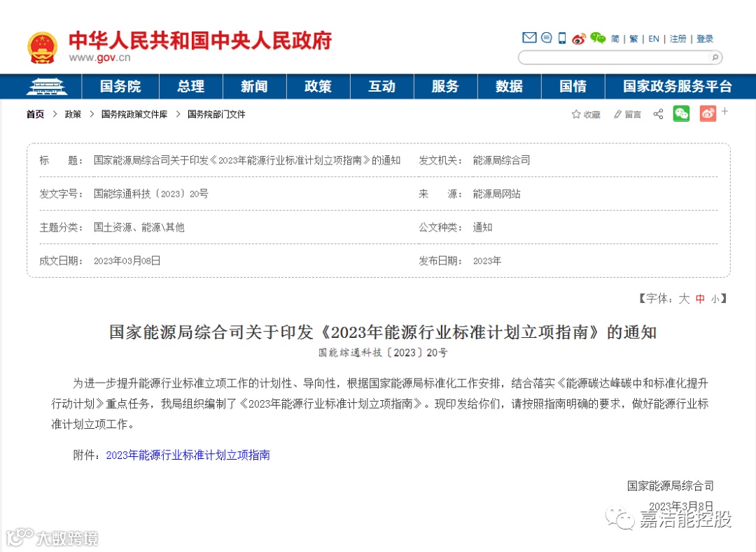756x552 pixels.
Task: Share via green WeChat button
Action: point(681,113)
